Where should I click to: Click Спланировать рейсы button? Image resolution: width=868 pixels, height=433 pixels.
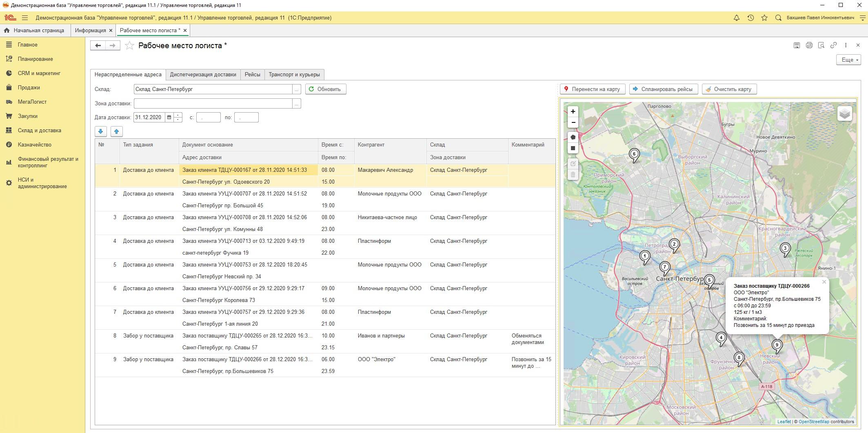tap(664, 89)
